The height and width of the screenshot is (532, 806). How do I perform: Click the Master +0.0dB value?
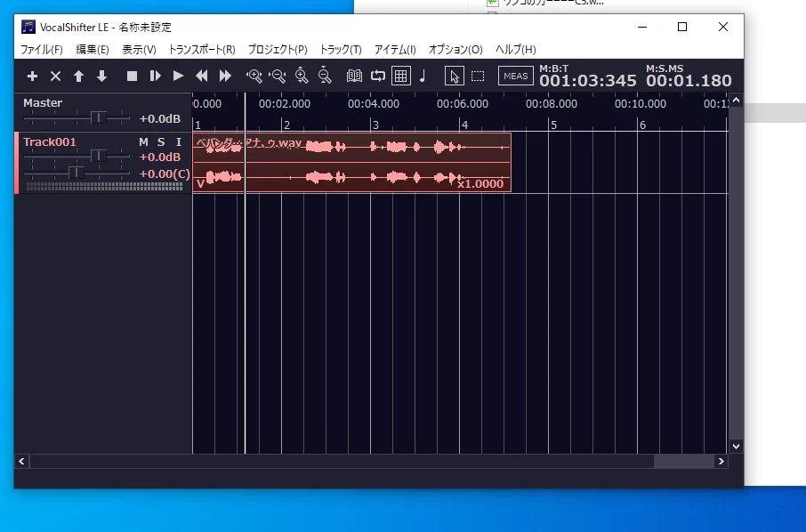click(x=160, y=118)
